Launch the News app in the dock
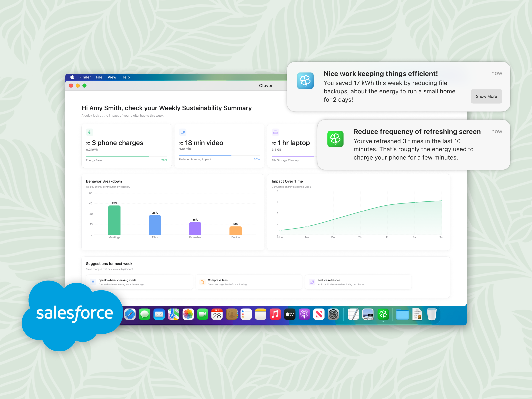532x399 pixels. click(319, 314)
